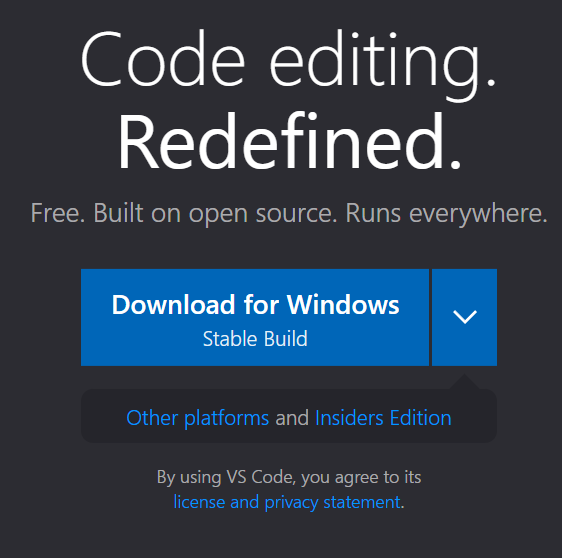
Task: Click the word 'platforms' in the Other platforms link
Action: (226, 419)
